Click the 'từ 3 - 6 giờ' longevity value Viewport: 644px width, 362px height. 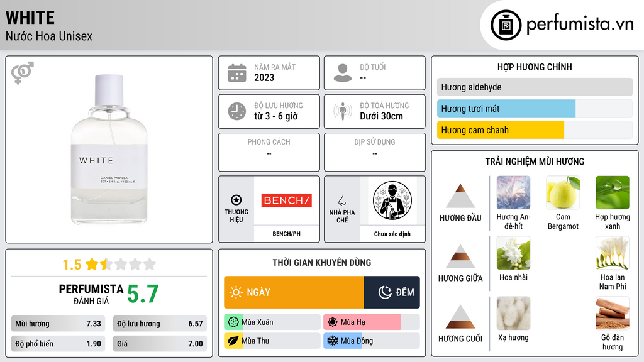click(275, 116)
